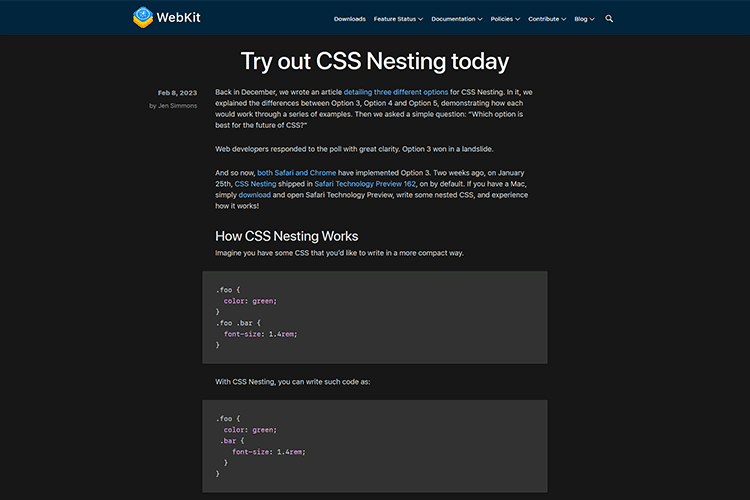Click inside the first .foo code block
750x500 pixels.
click(375, 317)
